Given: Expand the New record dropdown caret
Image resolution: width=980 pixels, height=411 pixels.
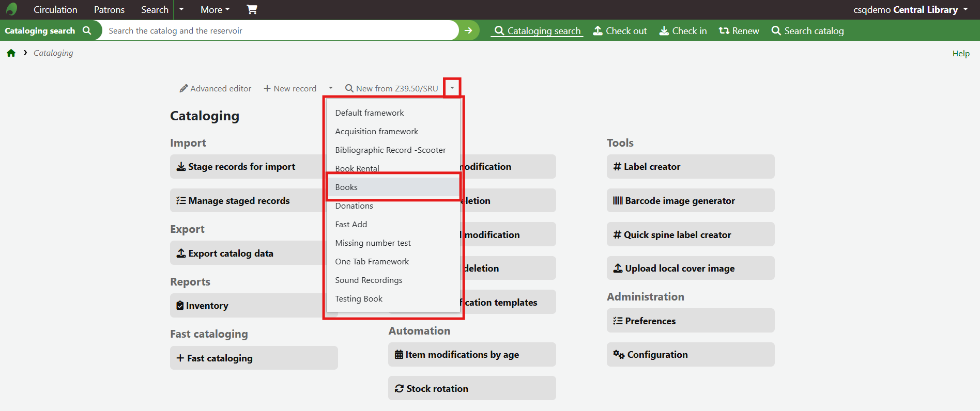Looking at the screenshot, I should (331, 88).
